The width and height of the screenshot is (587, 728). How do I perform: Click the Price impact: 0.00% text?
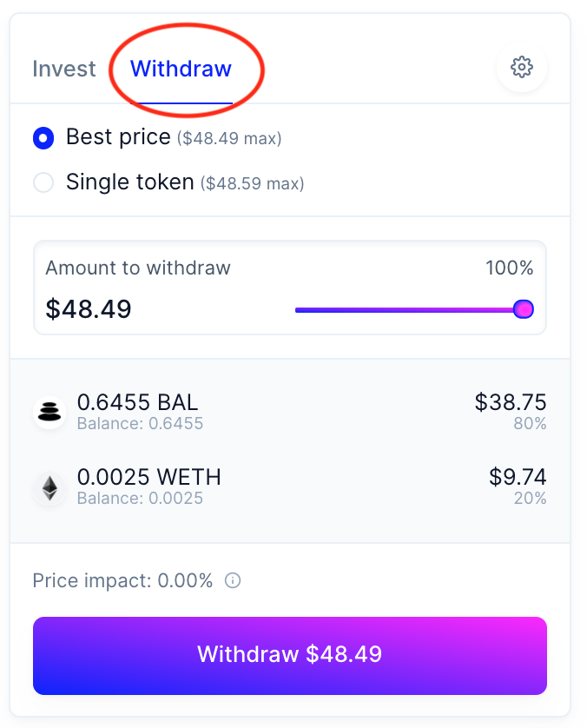click(x=122, y=580)
